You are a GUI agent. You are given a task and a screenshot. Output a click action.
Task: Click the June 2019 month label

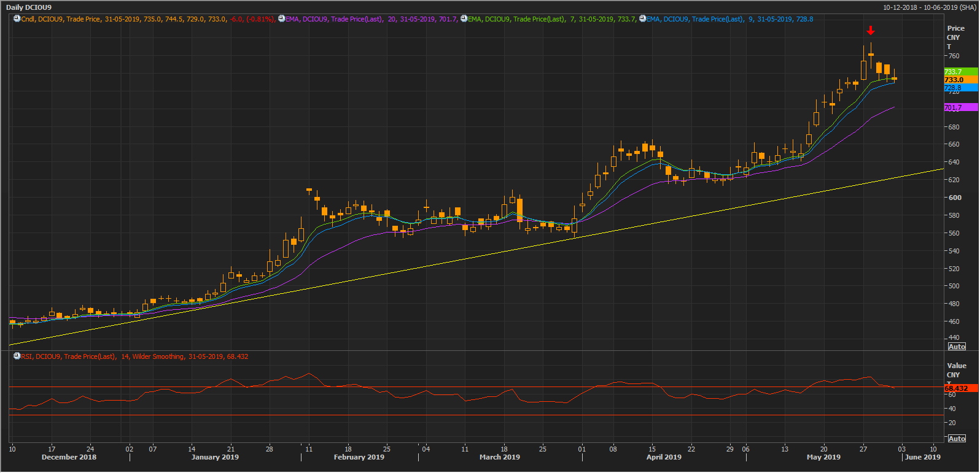click(x=923, y=457)
